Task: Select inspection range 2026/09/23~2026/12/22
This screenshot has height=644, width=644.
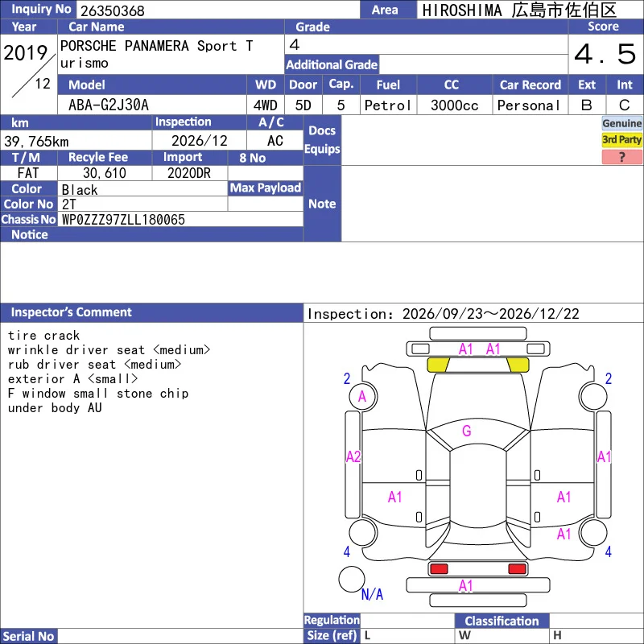Action: click(x=490, y=314)
